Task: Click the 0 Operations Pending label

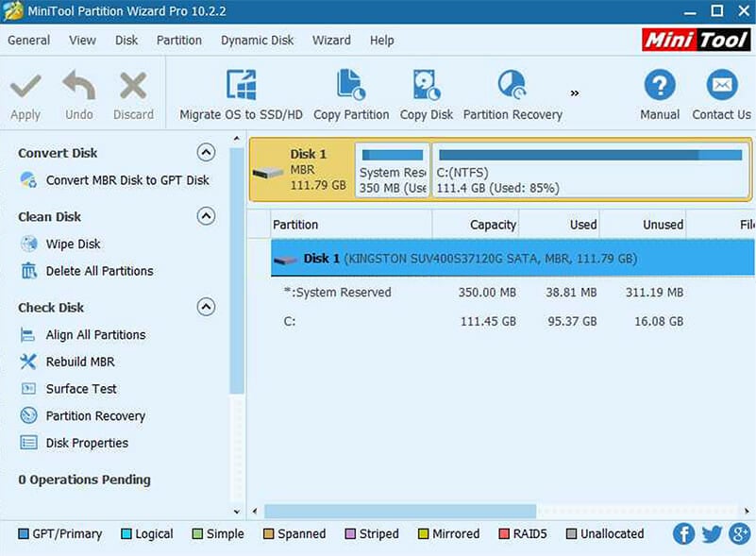Action: [x=84, y=480]
